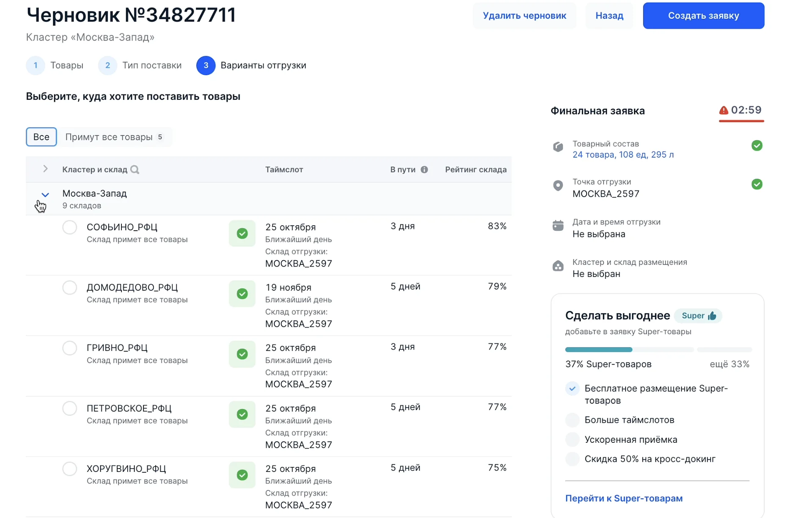Screen dimensions: 812x518
Task: Click search icon next to Кластер и склад
Action: coord(134,169)
